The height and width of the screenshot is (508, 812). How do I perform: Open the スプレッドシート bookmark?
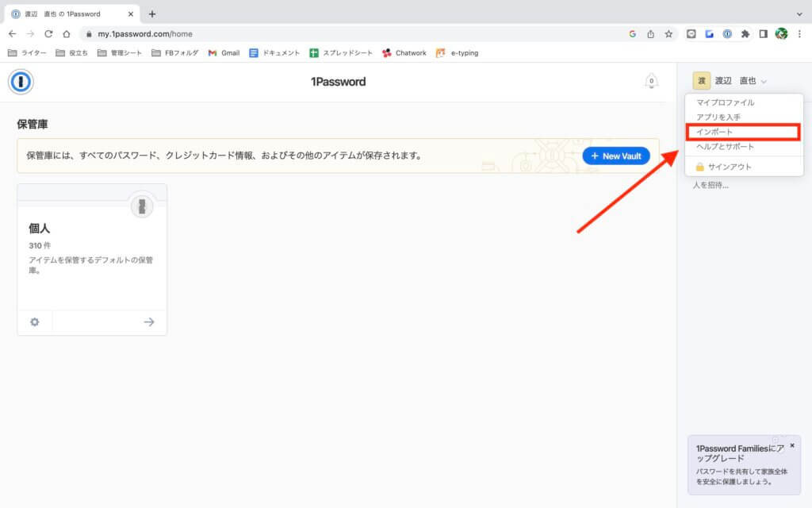[x=341, y=53]
